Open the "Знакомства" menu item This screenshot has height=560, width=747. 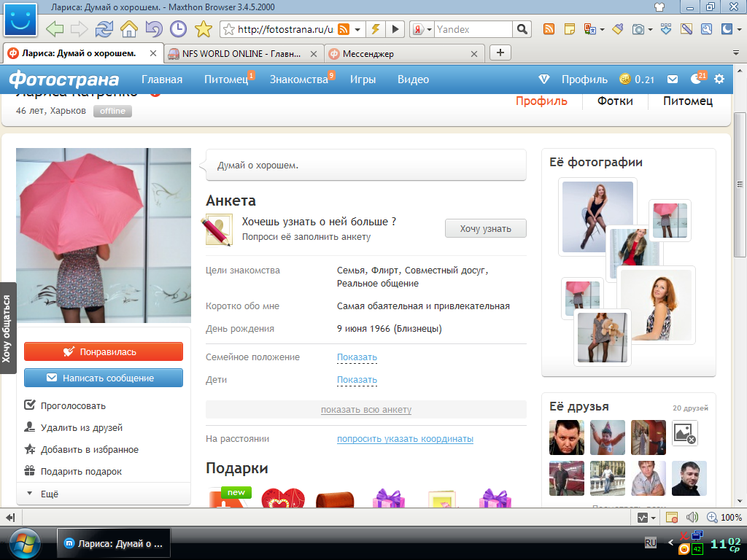299,79
